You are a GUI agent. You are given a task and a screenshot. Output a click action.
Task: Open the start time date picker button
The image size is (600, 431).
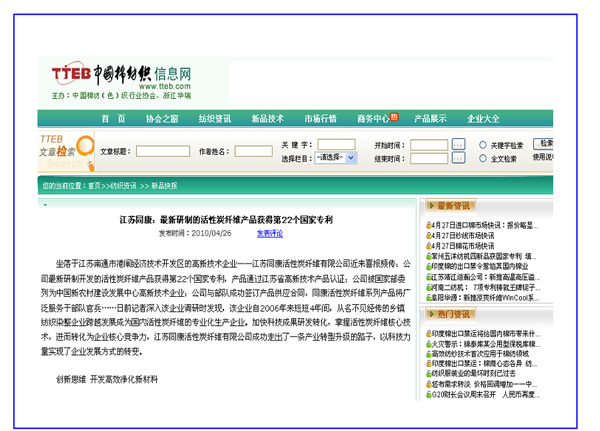(461, 144)
